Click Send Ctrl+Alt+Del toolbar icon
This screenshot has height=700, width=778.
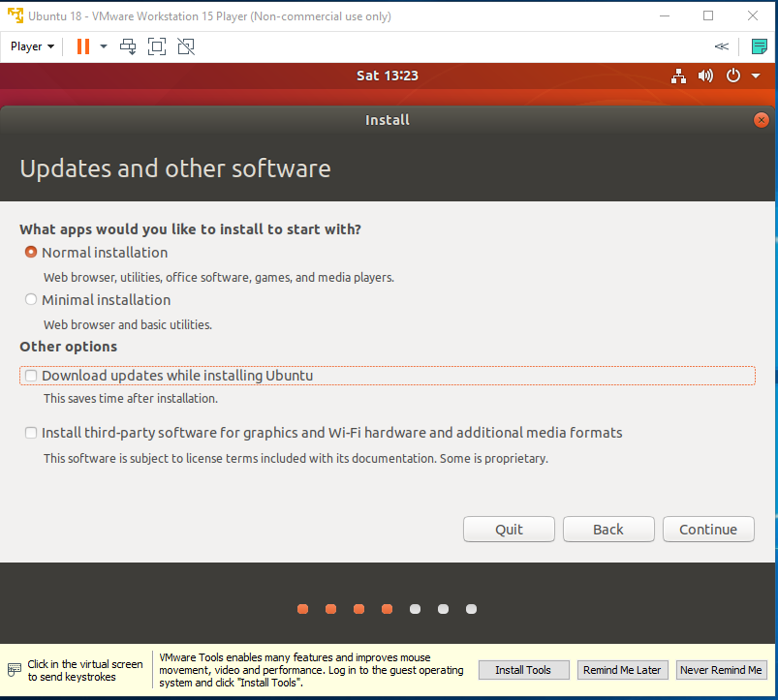tap(128, 46)
